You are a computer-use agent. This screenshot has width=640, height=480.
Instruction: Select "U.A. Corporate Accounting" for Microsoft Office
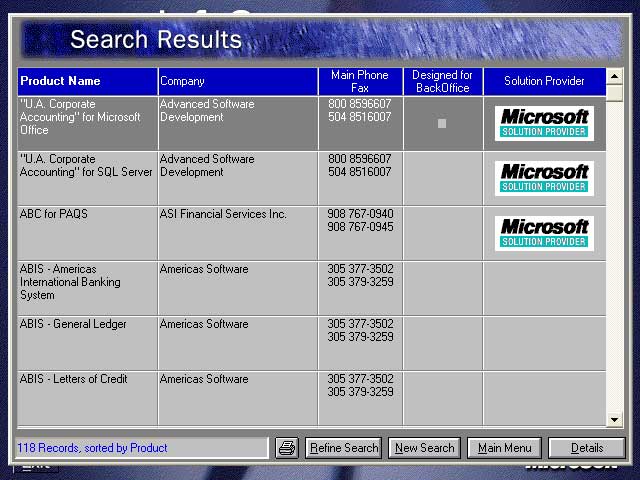coord(88,123)
